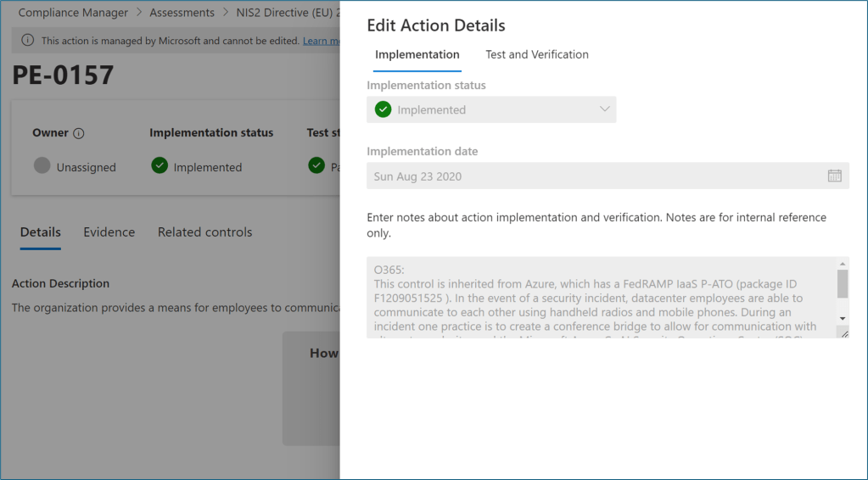This screenshot has width=868, height=480.
Task: Navigate to Assessments in the breadcrumb
Action: tap(182, 13)
